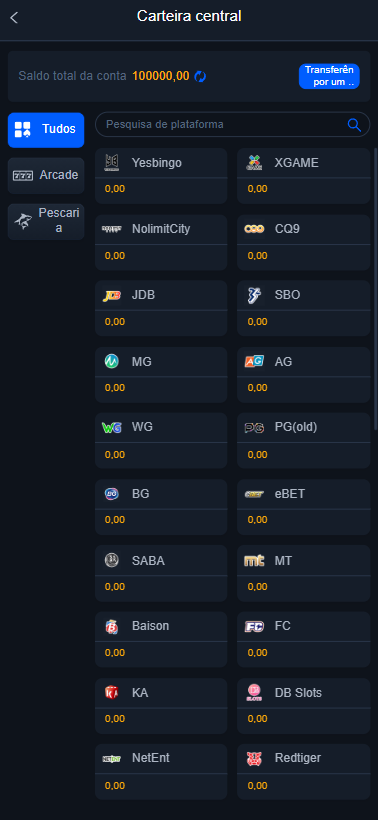This screenshot has height=820, width=378.
Task: Click the Yesbingo platform logo
Action: 112,163
